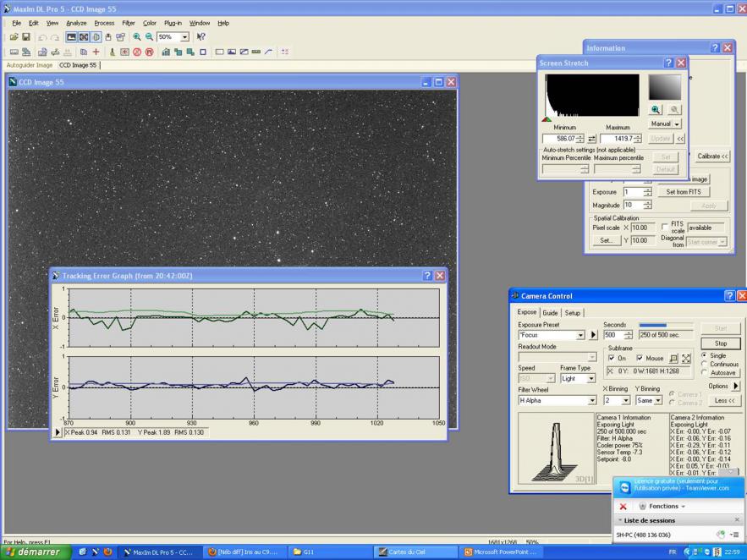Select the Continuous exposure radio button
The image size is (747, 560).
click(704, 365)
